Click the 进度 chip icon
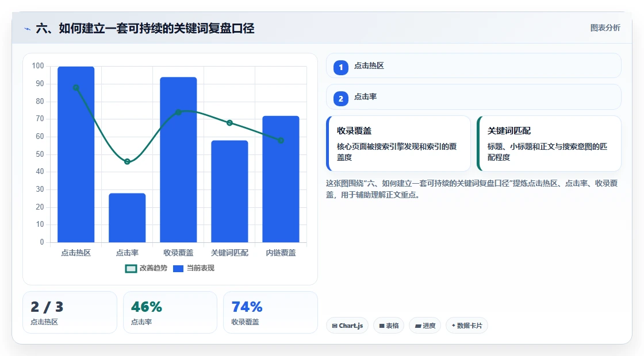Image resolution: width=644 pixels, height=356 pixels. 418,326
